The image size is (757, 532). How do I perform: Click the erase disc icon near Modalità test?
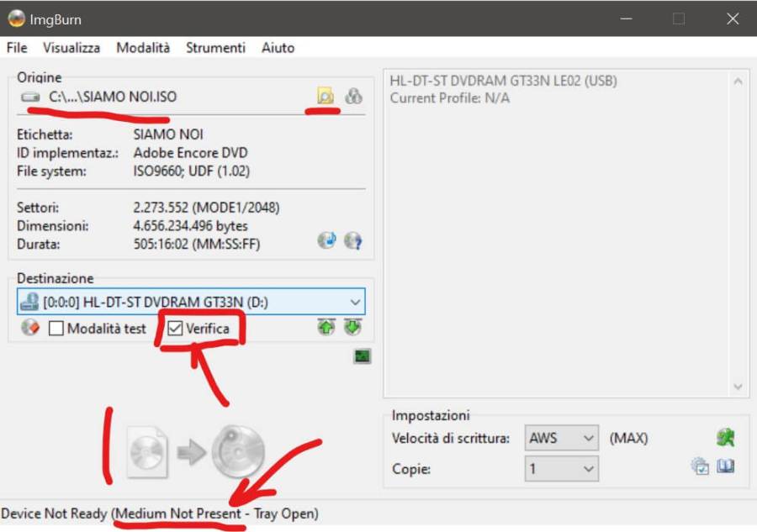click(x=30, y=329)
